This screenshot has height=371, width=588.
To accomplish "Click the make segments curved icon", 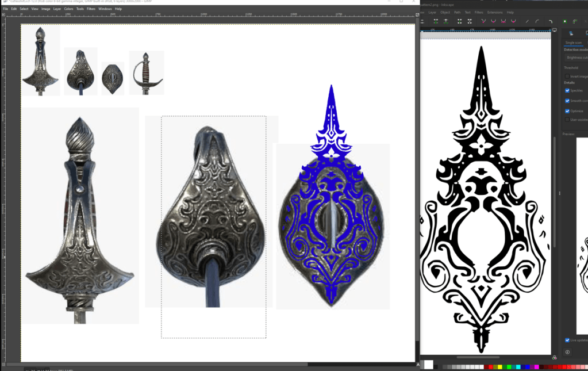I will pyautogui.click(x=537, y=21).
